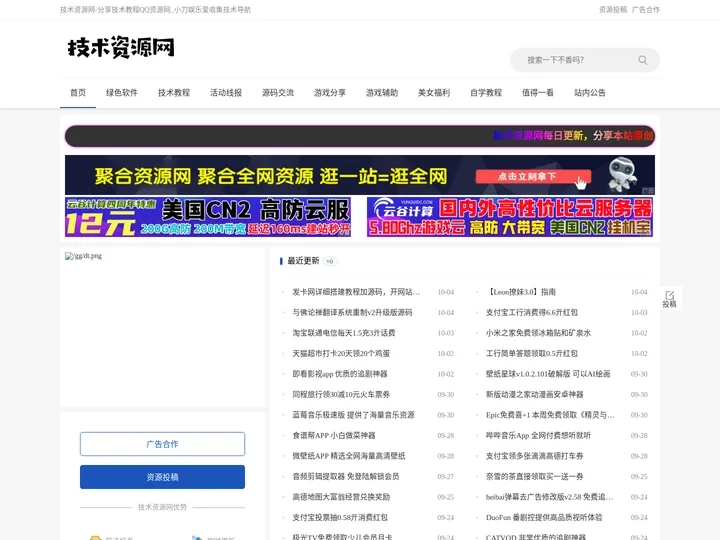Go to 游戏辅助 section
Image resolution: width=720 pixels, height=540 pixels.
pyautogui.click(x=382, y=93)
